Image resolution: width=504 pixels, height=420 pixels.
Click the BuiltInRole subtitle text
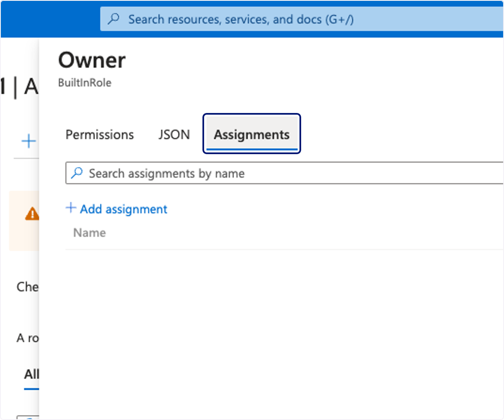pos(84,83)
